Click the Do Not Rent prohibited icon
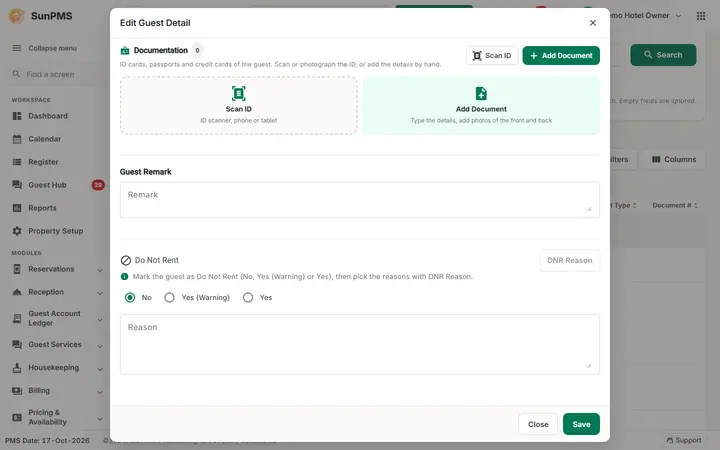 [x=126, y=260]
